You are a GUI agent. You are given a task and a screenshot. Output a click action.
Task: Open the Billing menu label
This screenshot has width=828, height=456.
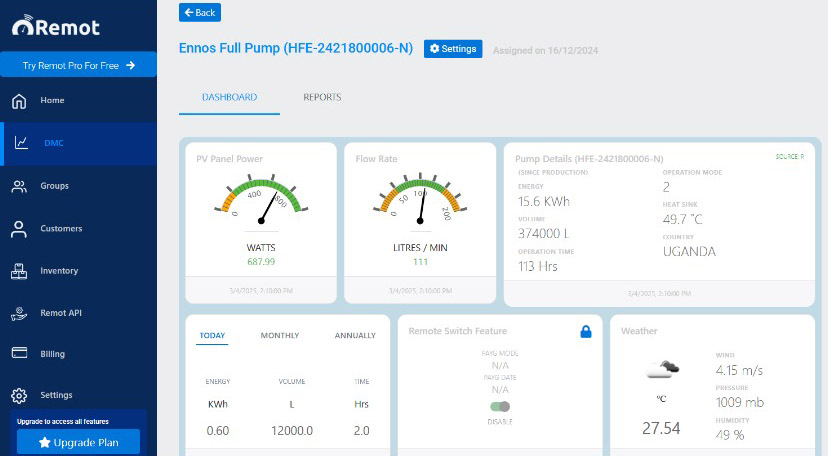pos(52,354)
